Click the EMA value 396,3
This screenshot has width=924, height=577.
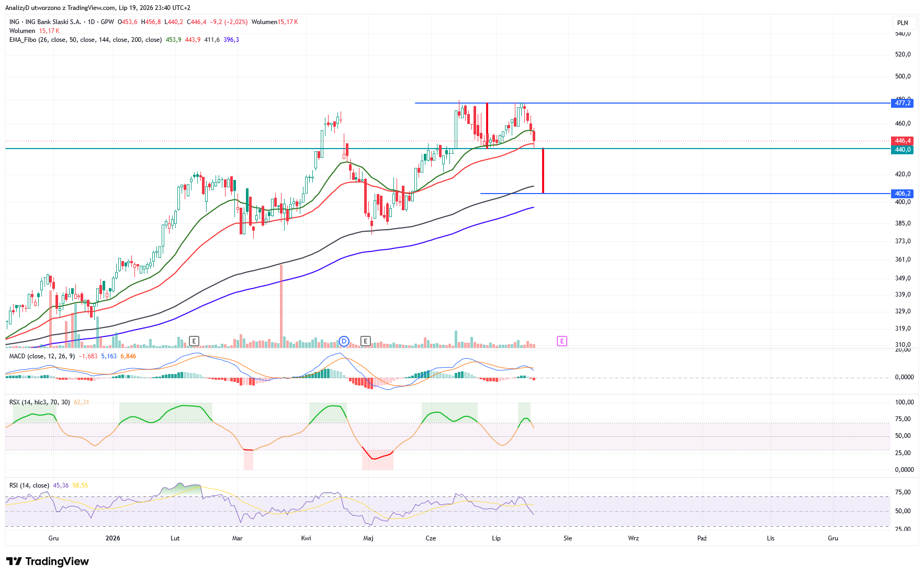[x=231, y=40]
